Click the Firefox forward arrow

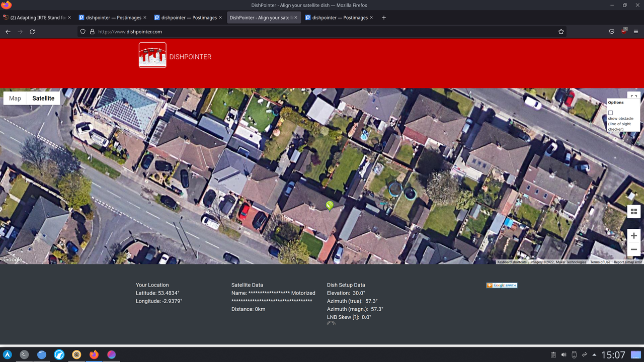[x=20, y=32]
